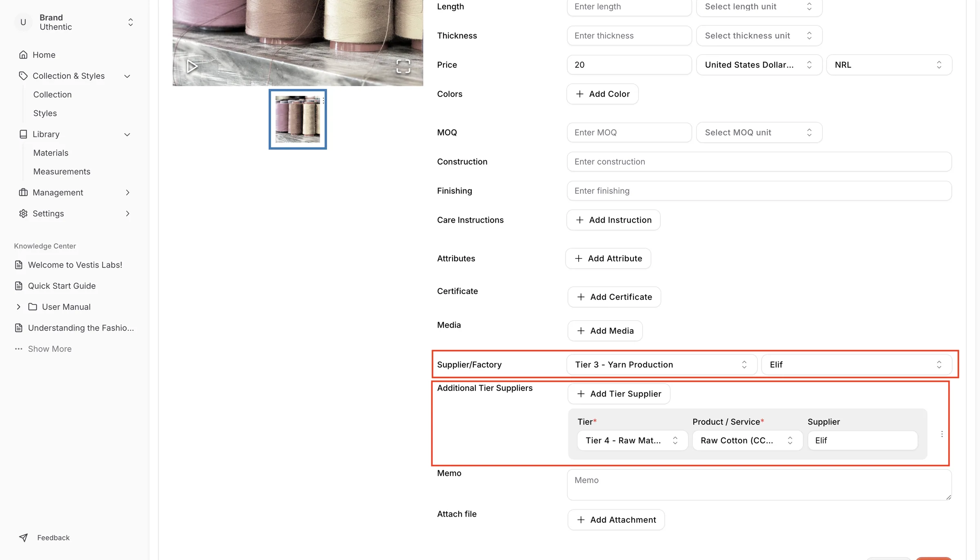Screen dimensions: 980x560
Task: Click the Collection & Styles tag icon
Action: [x=23, y=76]
